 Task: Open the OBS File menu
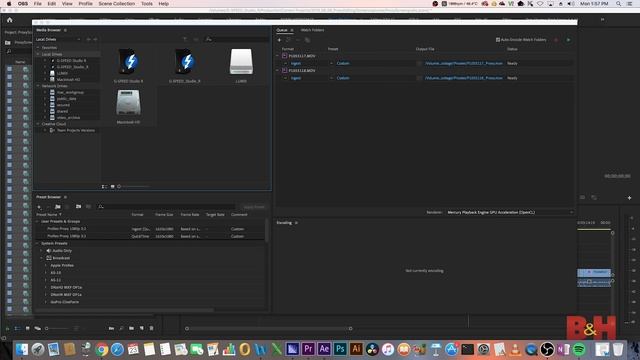[x=38, y=4]
